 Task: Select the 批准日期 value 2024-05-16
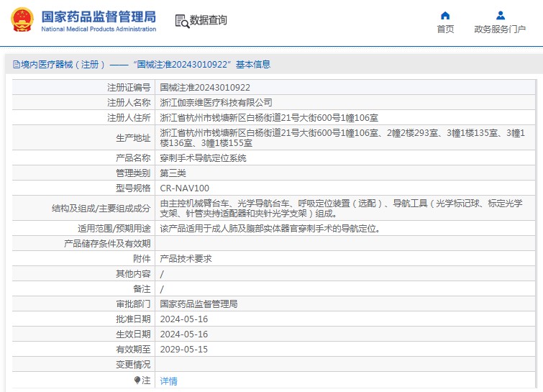(x=184, y=319)
